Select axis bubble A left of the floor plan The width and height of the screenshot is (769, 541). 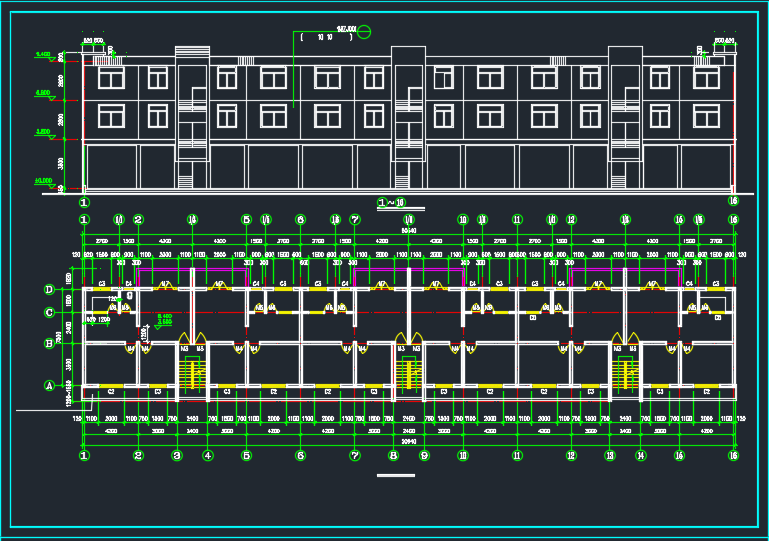coord(49,386)
